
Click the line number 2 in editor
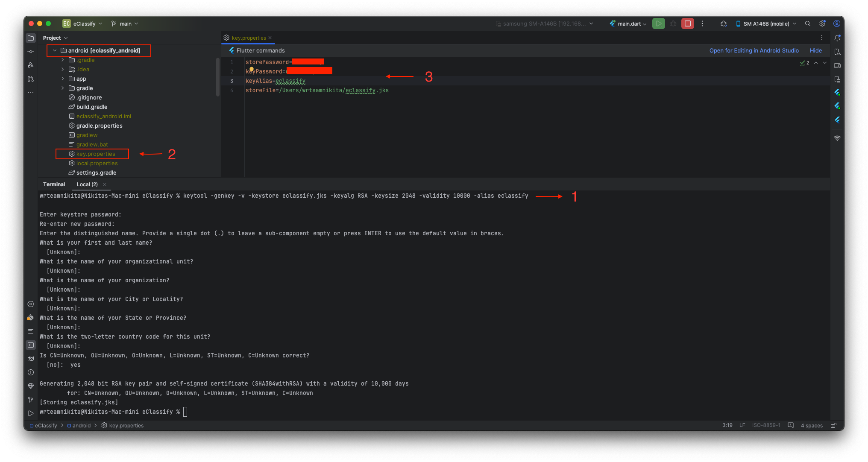pyautogui.click(x=232, y=70)
